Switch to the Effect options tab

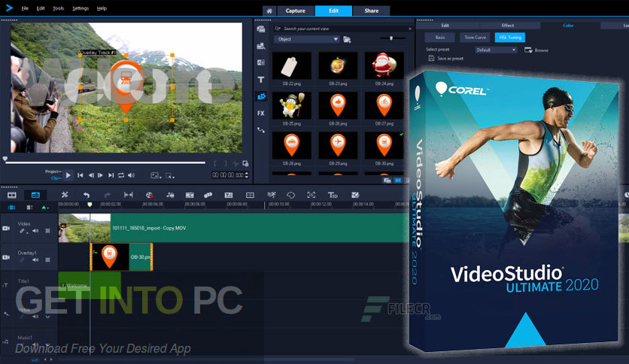pyautogui.click(x=507, y=26)
